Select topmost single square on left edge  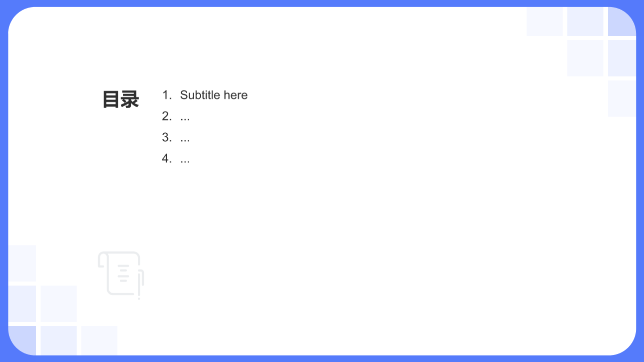point(22,263)
